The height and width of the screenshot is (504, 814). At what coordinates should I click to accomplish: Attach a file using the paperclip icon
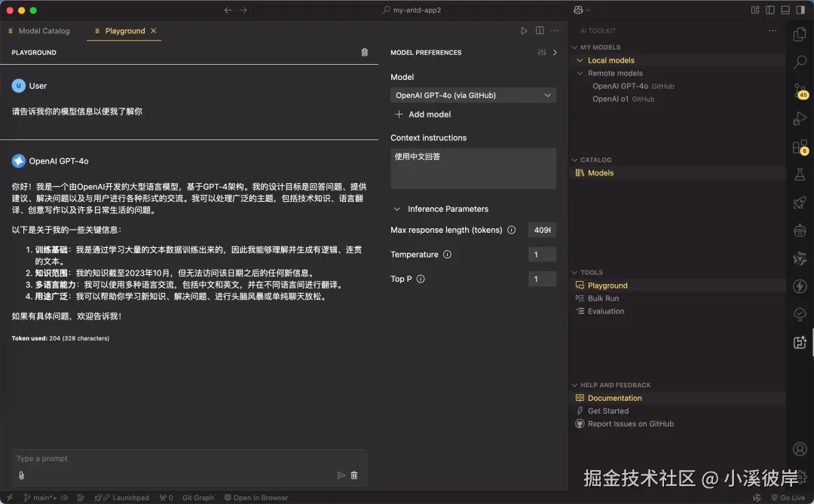pyautogui.click(x=21, y=475)
